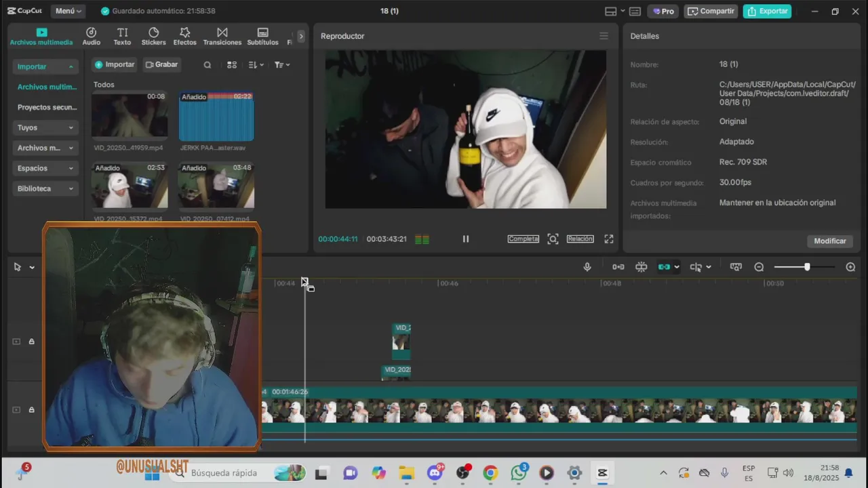Expand the Biblioteca dropdown
This screenshot has width=868, height=488.
[45, 188]
